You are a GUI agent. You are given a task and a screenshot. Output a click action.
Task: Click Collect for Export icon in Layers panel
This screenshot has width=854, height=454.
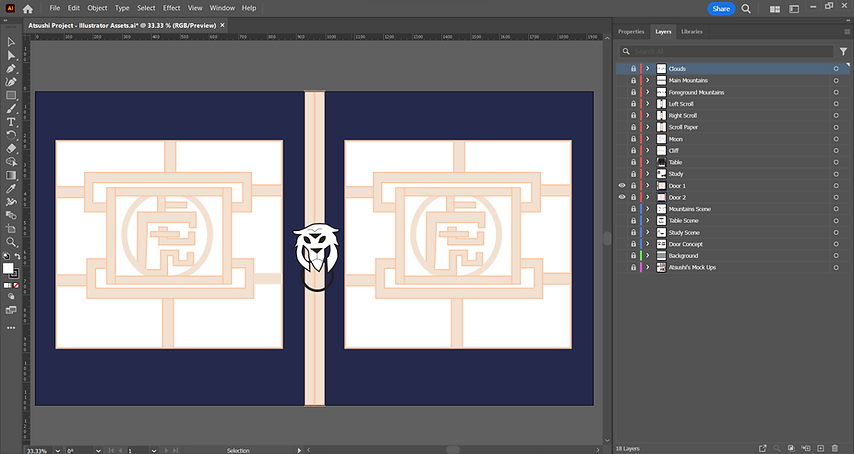point(762,449)
